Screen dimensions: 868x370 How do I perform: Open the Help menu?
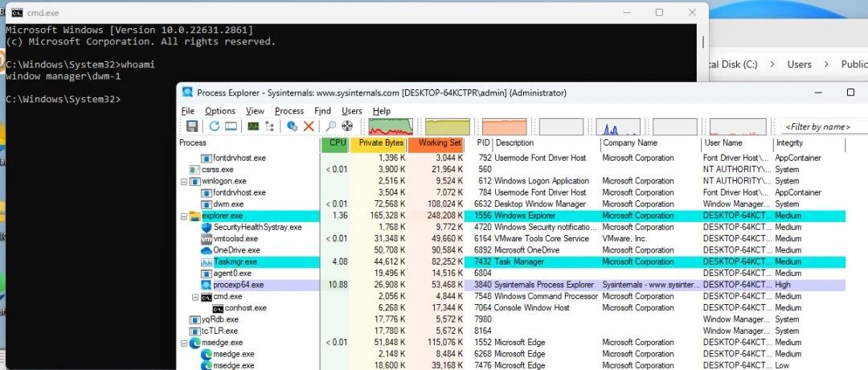click(x=382, y=111)
